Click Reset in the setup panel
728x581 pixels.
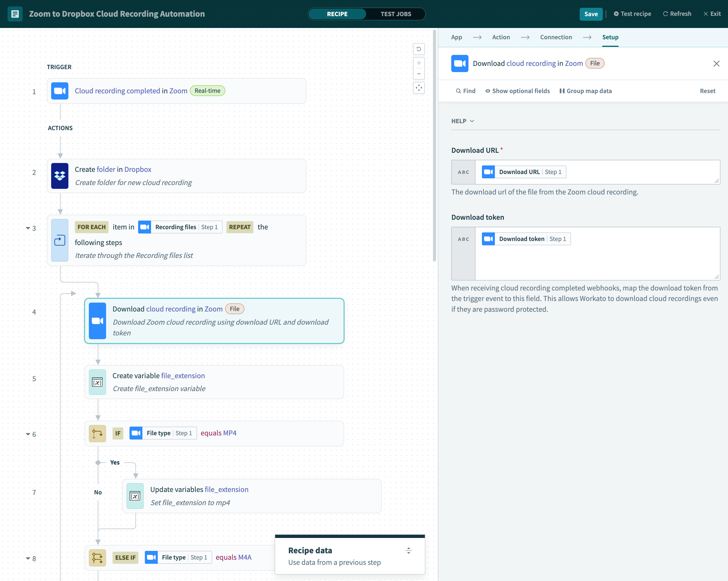[707, 91]
